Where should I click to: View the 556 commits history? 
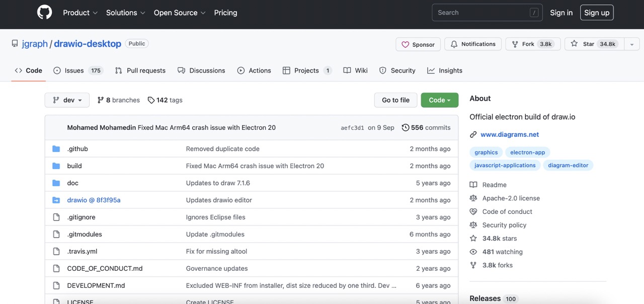click(x=426, y=127)
